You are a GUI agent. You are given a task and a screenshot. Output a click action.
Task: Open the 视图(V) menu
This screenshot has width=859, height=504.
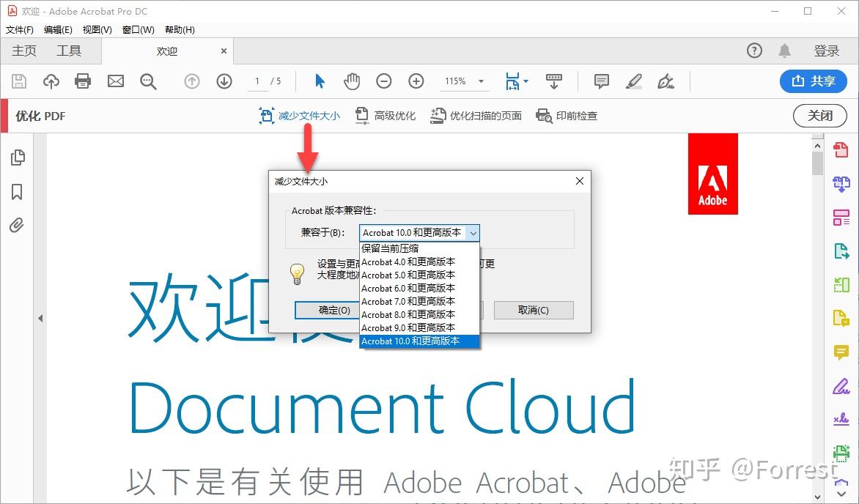click(x=97, y=29)
